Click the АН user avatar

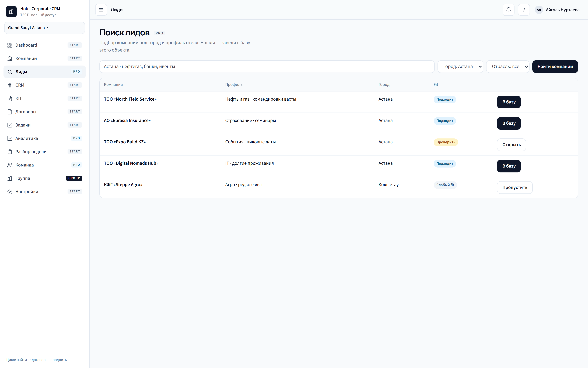pos(539,10)
